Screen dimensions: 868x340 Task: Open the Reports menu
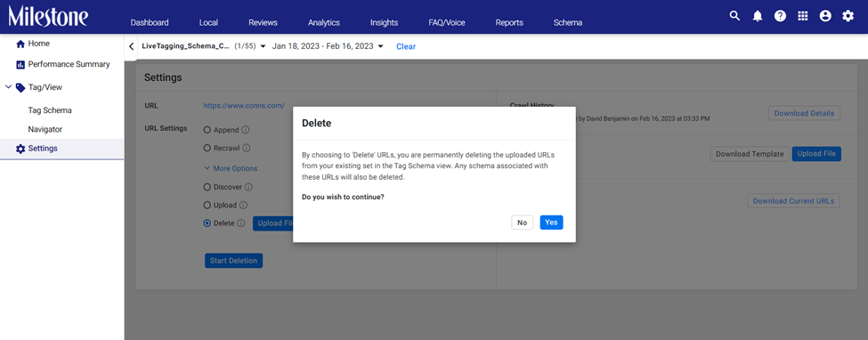(x=509, y=23)
